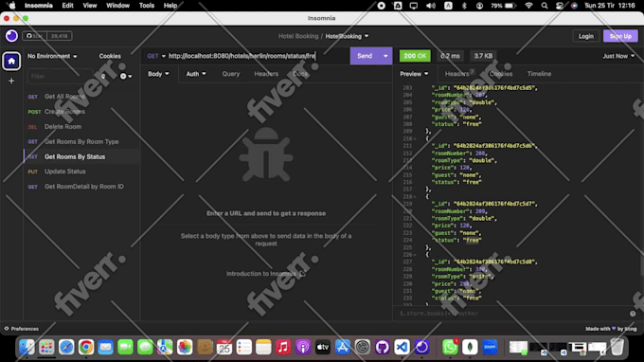The width and height of the screenshot is (644, 362).
Task: Toggle sidebar sort order arrows
Action: coord(103,76)
